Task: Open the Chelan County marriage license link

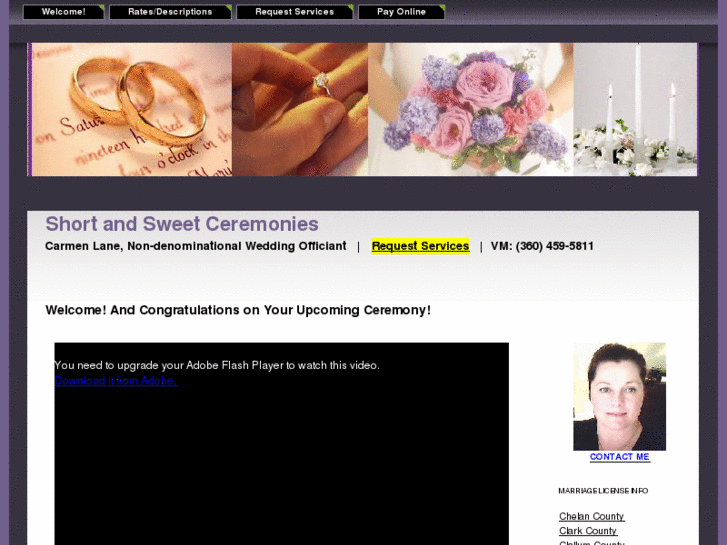Action: click(591, 516)
